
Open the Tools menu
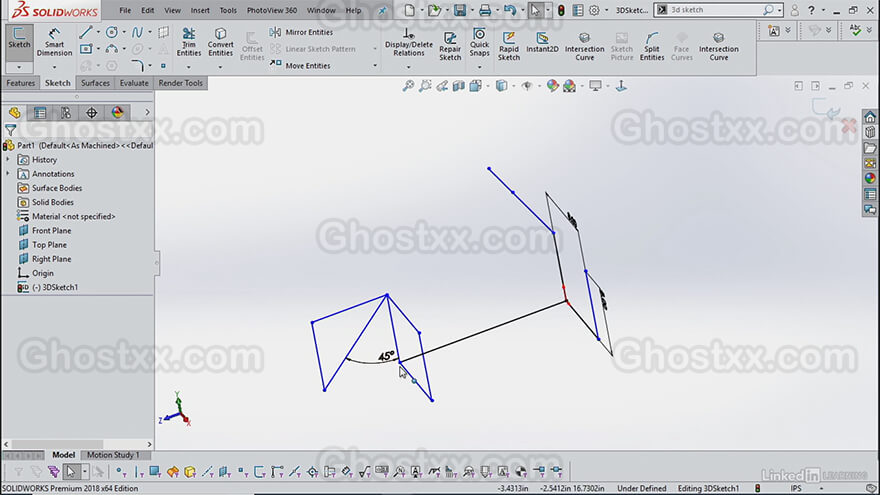(x=228, y=10)
